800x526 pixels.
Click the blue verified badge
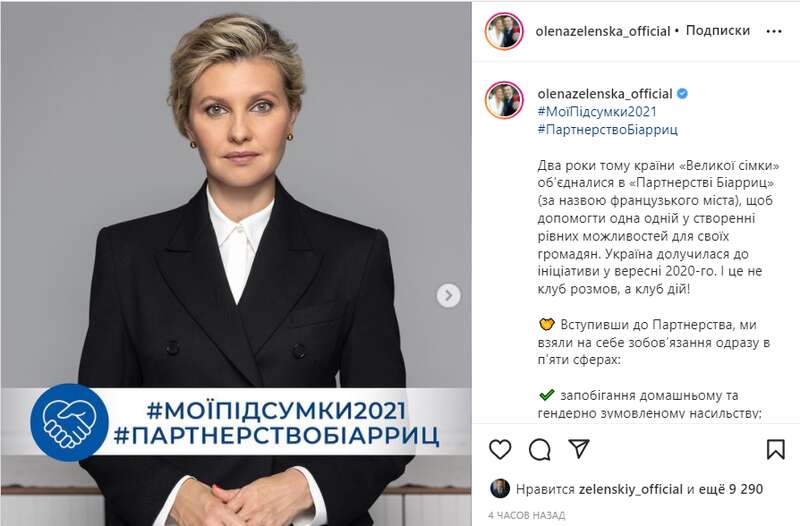tap(682, 93)
